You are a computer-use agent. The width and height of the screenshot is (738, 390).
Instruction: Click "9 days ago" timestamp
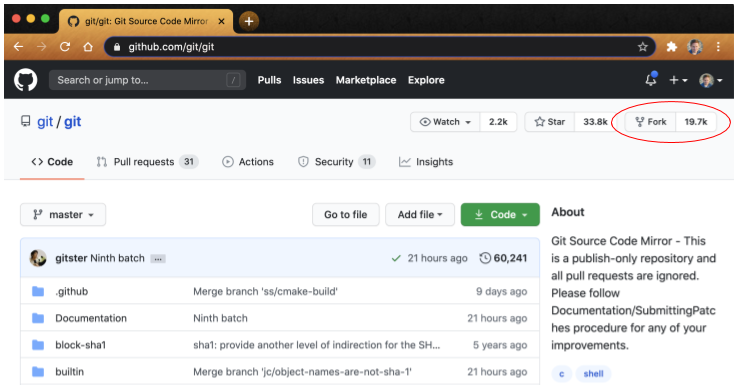tap(501, 291)
